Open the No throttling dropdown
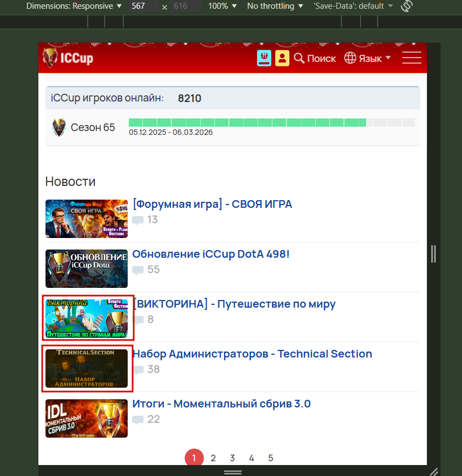The height and width of the screenshot is (476, 462). (x=275, y=6)
